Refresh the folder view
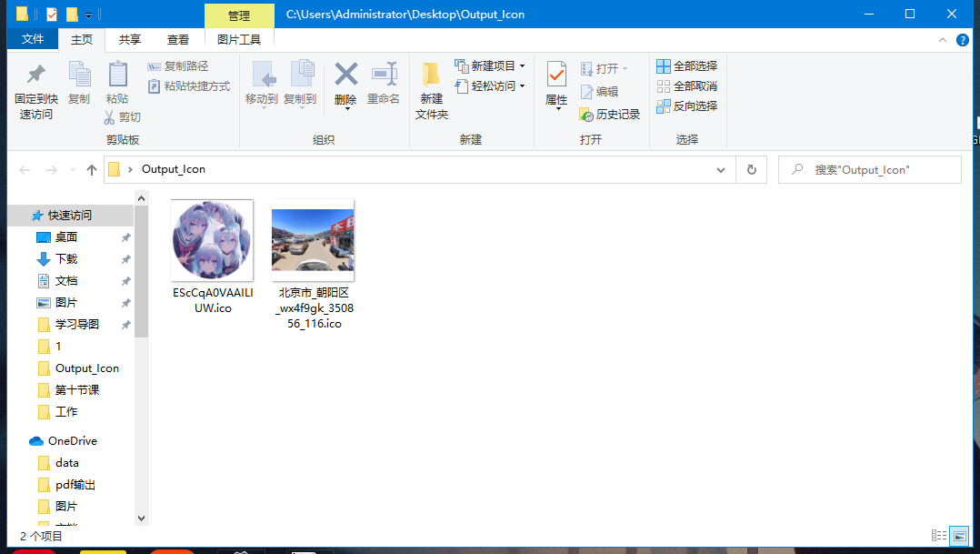This screenshot has height=554, width=980. pos(752,169)
